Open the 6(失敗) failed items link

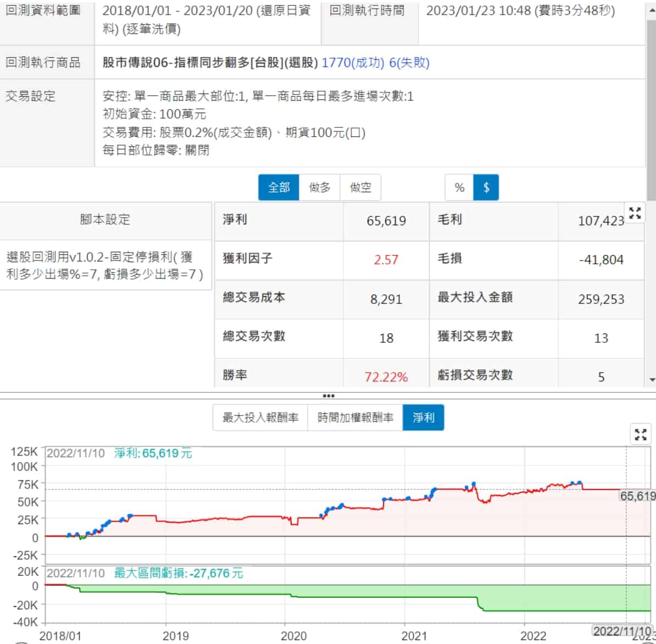409,63
